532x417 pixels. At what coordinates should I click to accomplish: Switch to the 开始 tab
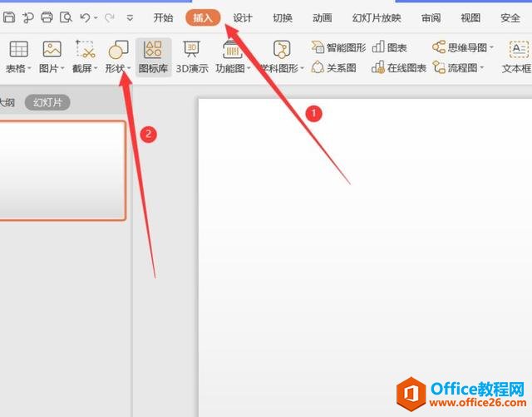[163, 17]
